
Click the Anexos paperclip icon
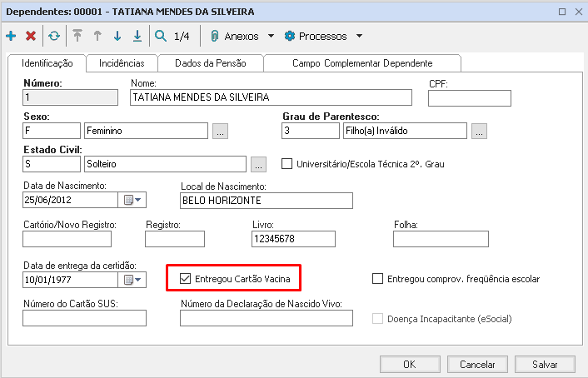click(x=215, y=36)
